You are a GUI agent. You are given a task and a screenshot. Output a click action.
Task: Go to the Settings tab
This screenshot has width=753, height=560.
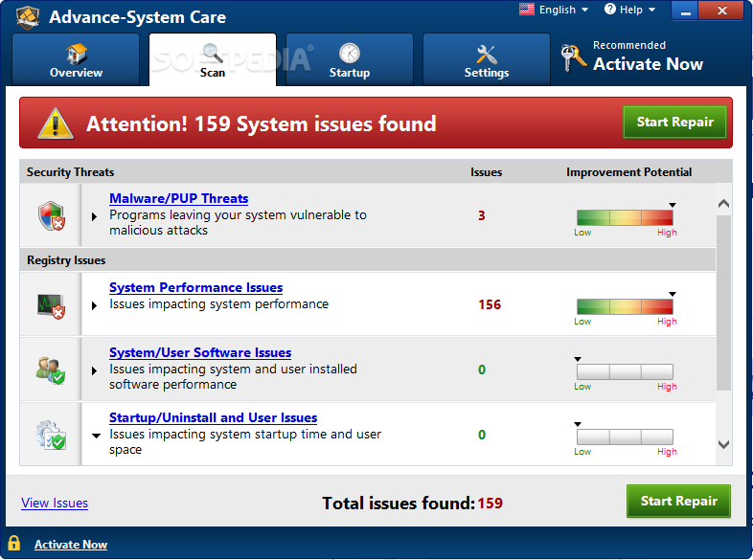[487, 59]
